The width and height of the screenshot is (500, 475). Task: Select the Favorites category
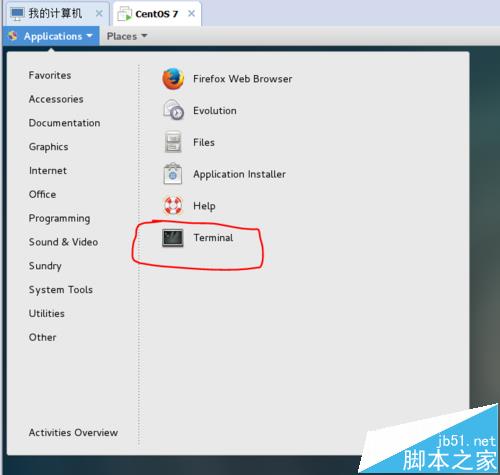50,75
